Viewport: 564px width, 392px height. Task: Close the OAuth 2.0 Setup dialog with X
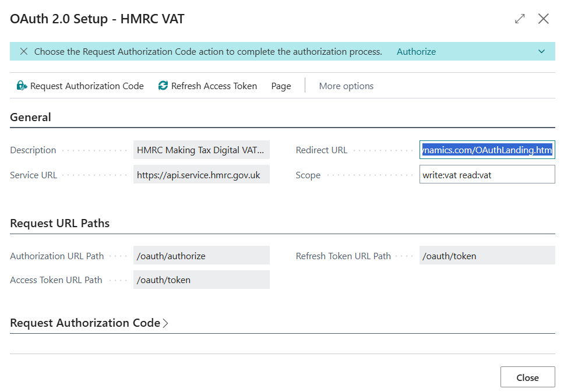click(543, 19)
